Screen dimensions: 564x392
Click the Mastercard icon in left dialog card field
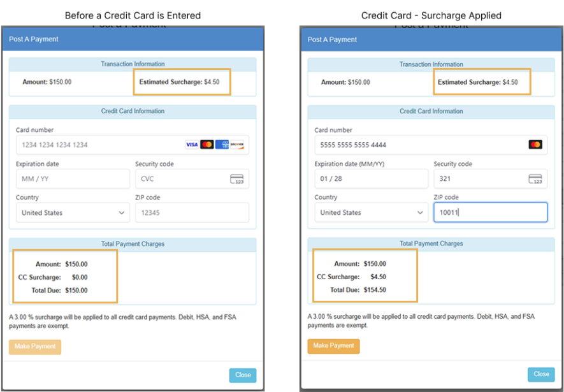[207, 145]
